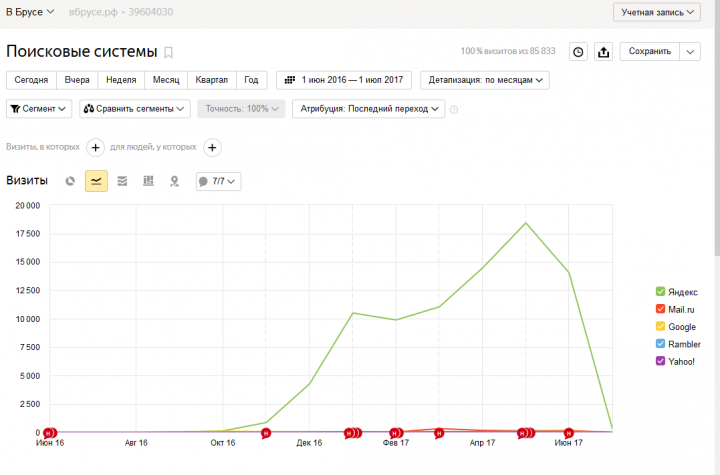Switch to the pie chart view

click(70, 181)
